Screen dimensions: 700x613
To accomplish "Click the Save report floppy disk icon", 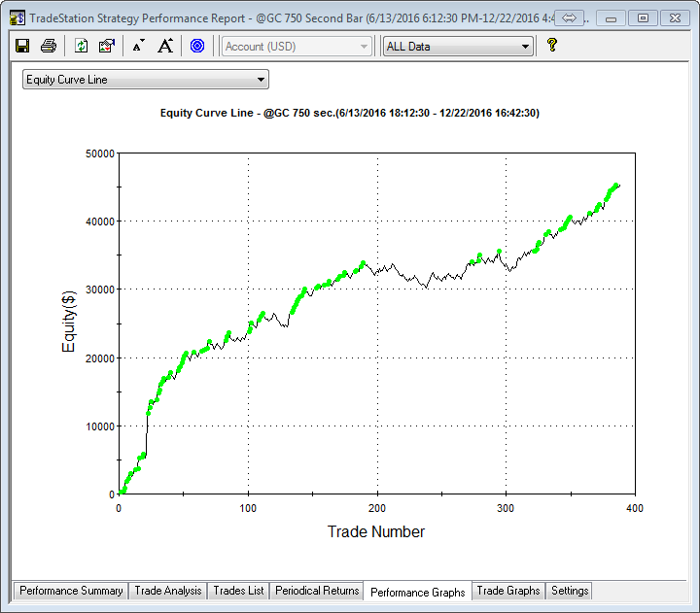I will coord(22,46).
